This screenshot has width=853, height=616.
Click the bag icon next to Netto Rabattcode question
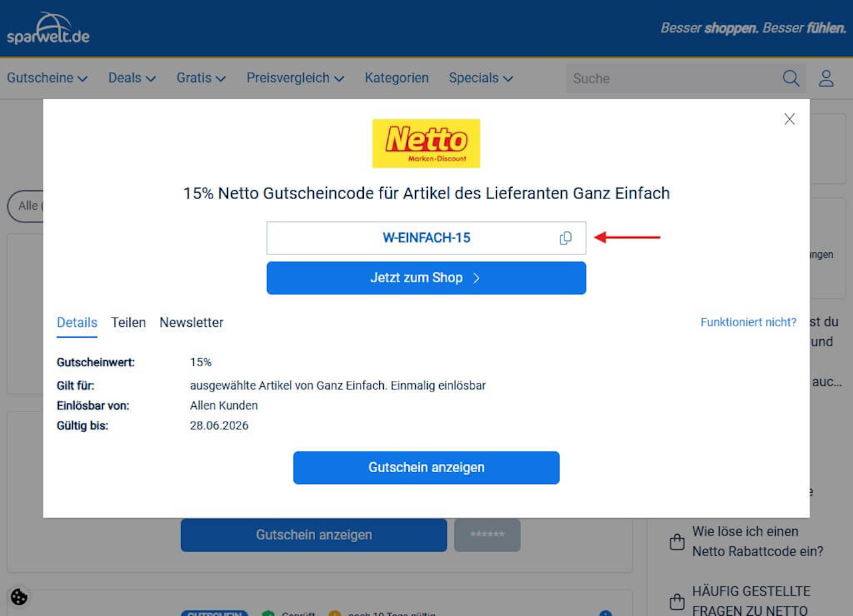[x=676, y=541]
